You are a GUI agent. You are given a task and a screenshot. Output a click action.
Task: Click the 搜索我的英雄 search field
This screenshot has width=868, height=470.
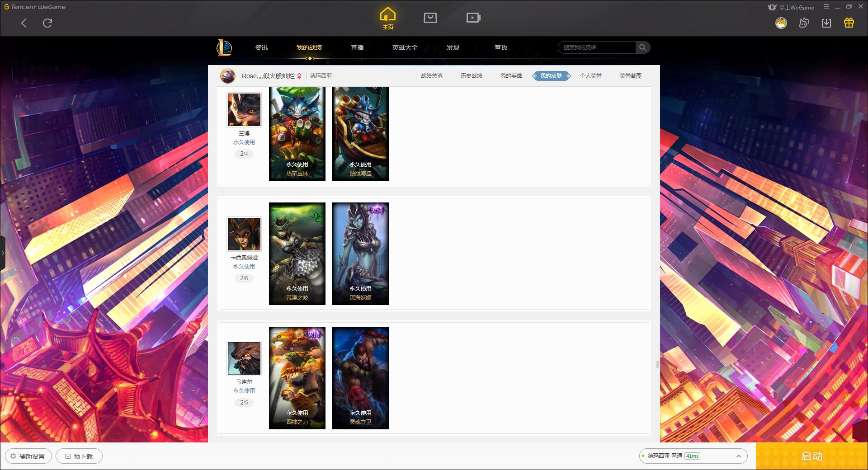coord(597,47)
